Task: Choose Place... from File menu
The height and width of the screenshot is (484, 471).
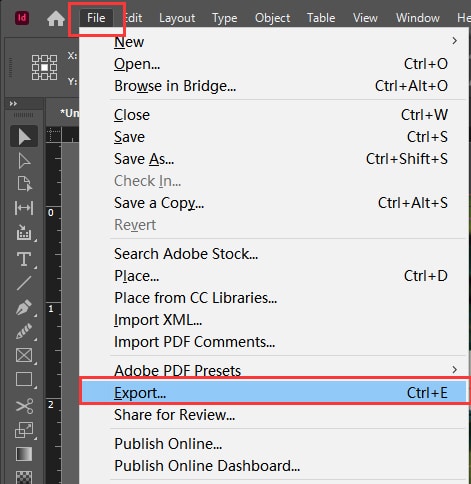Action: (273, 276)
